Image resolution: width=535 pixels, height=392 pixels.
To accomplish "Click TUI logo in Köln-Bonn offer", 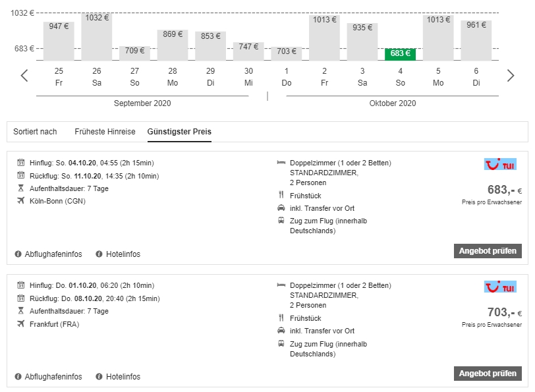I will pos(500,164).
